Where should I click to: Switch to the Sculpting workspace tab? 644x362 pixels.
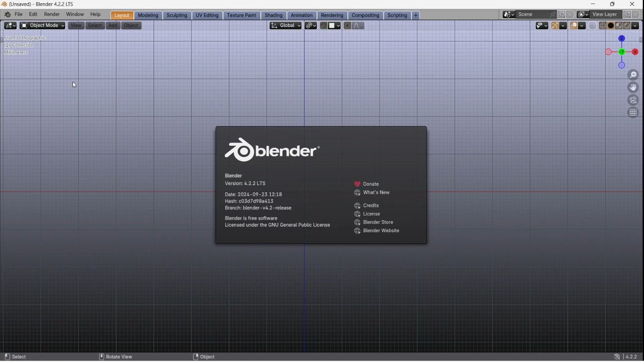177,15
